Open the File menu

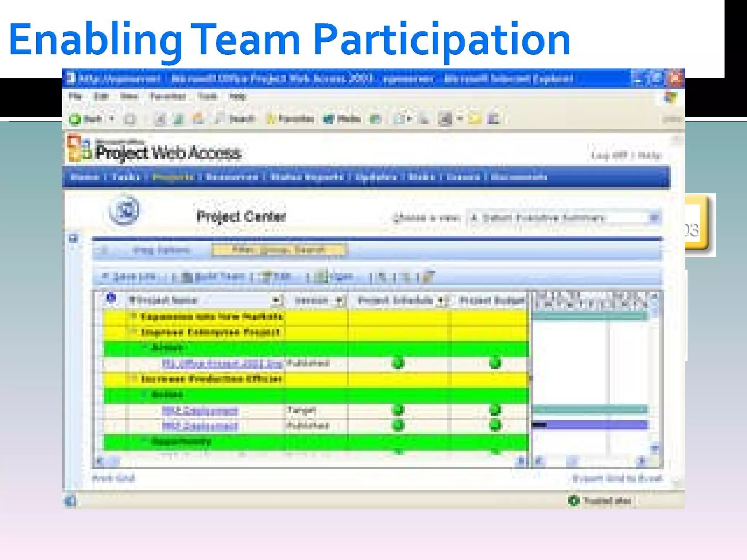pos(75,96)
